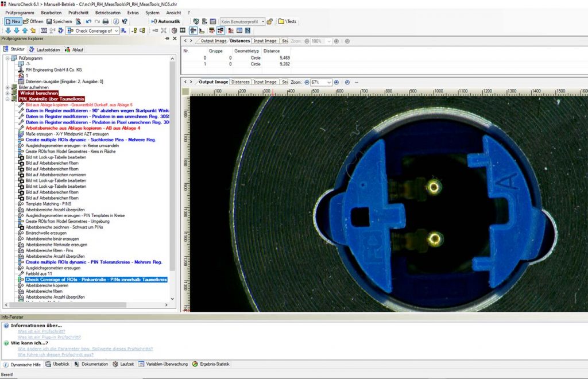
Task: Open the 'Check Coverage of' combo box
Action: [x=117, y=30]
